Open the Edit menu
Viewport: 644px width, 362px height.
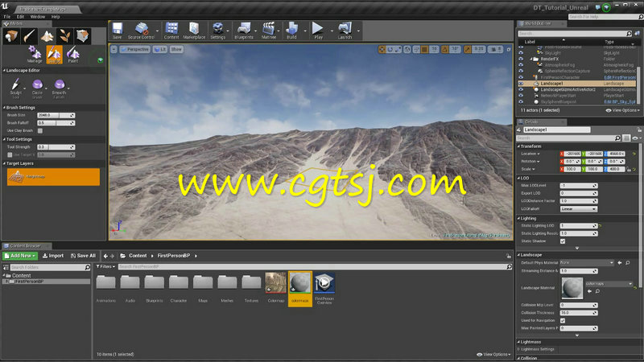21,17
